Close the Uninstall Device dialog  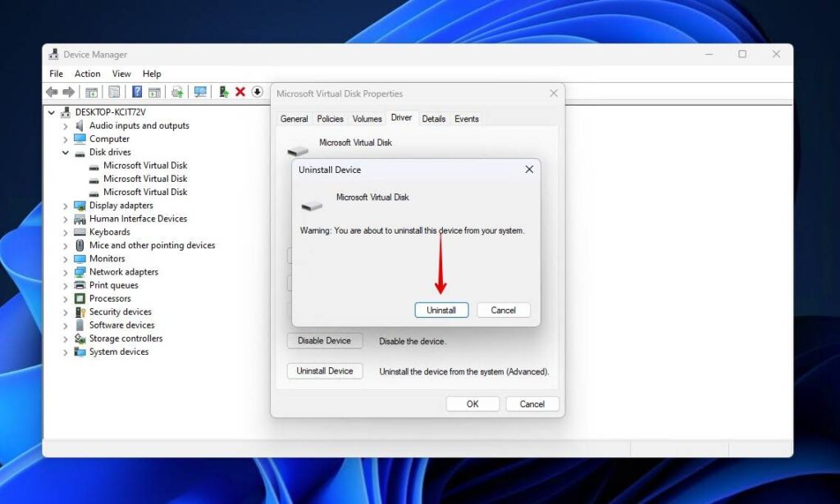click(528, 170)
